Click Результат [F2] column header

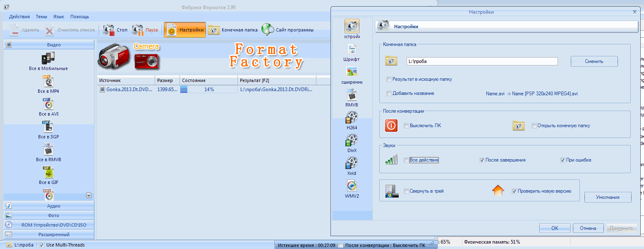(x=277, y=80)
